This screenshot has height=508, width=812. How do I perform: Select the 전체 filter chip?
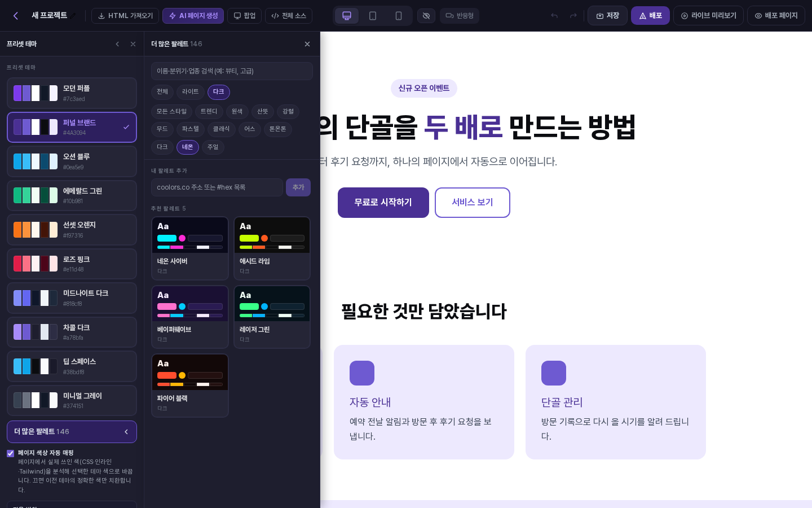tap(162, 92)
